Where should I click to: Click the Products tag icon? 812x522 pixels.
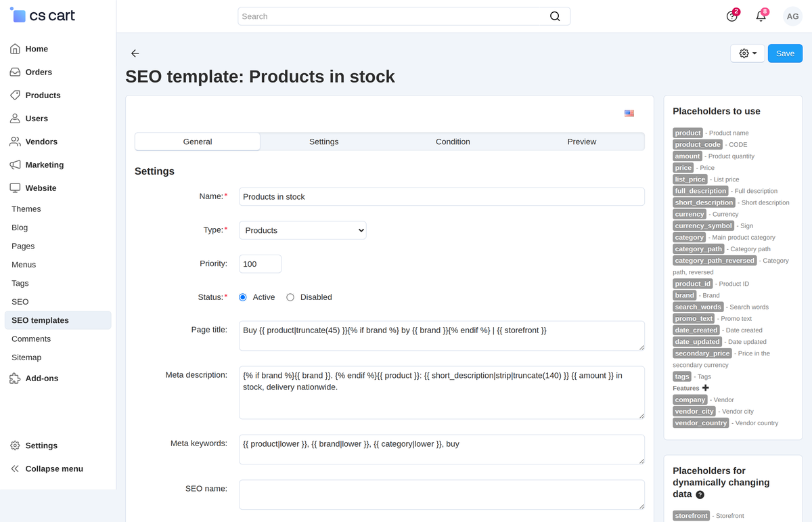pos(15,95)
